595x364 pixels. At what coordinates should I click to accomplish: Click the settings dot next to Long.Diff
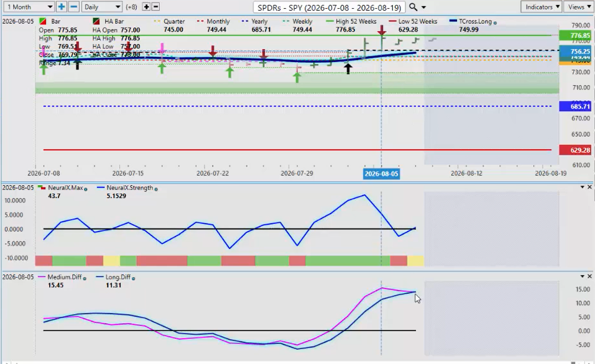[133, 278]
